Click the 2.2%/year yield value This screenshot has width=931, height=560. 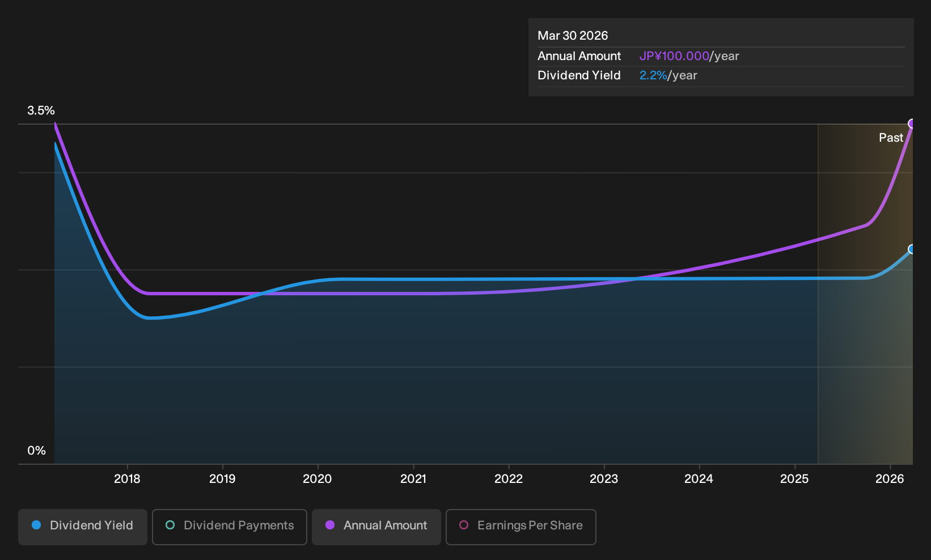pyautogui.click(x=668, y=75)
